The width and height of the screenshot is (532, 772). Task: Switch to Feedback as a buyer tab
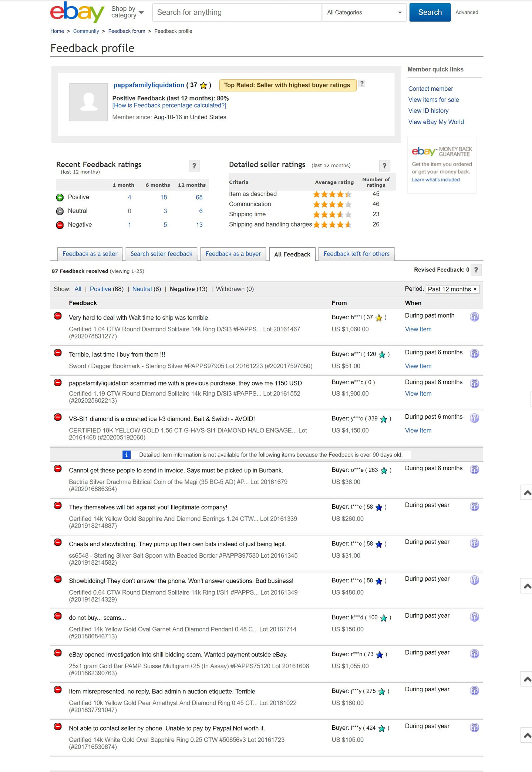(233, 254)
